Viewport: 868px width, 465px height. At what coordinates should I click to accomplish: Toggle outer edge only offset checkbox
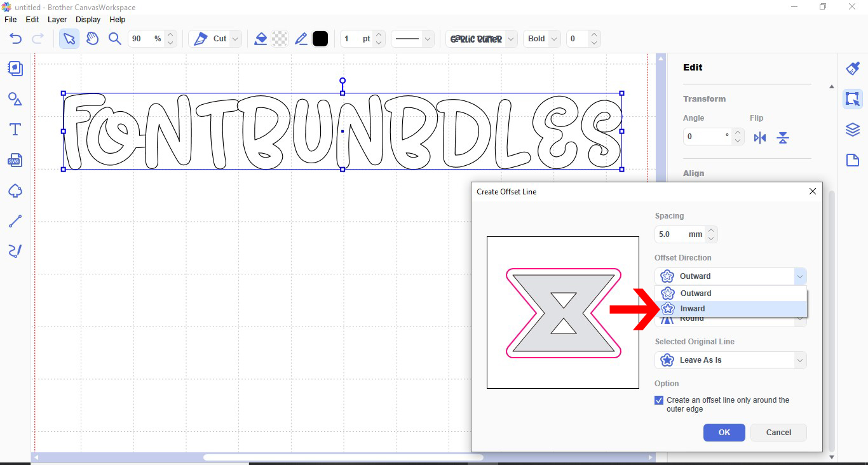[x=659, y=400]
